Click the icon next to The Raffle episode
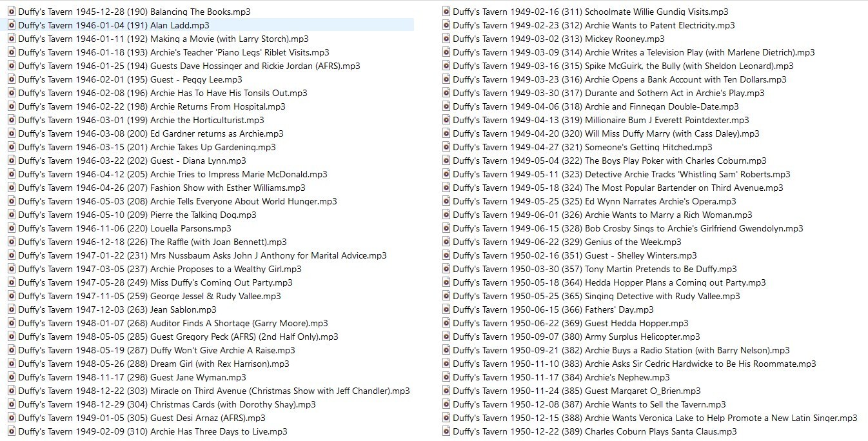 (12, 242)
